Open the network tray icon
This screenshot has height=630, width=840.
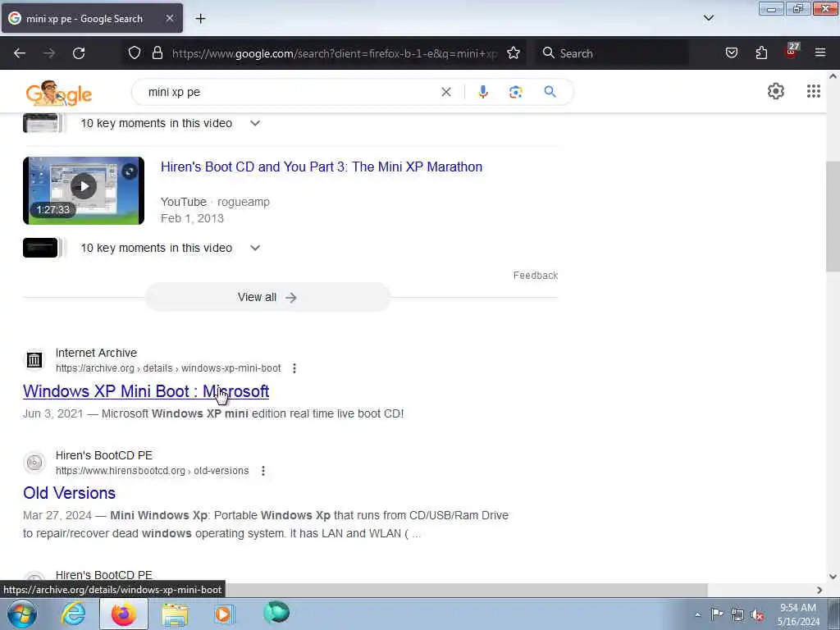click(737, 615)
